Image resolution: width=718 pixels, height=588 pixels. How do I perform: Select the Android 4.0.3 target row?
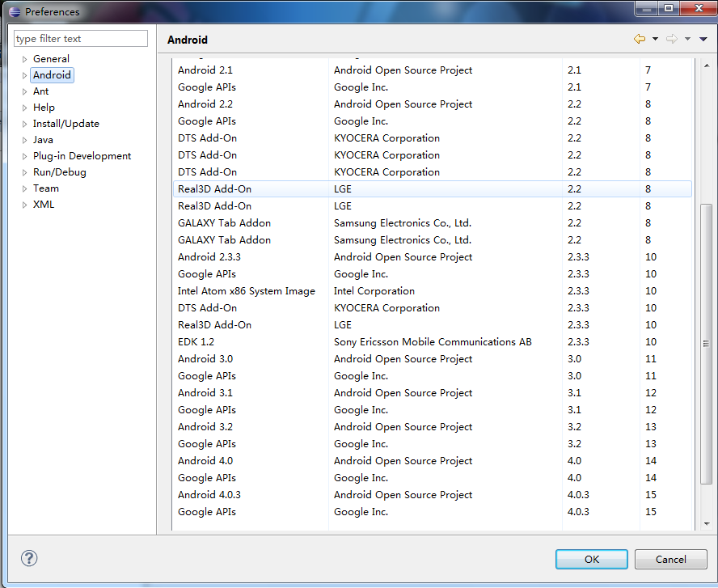tap(433, 494)
